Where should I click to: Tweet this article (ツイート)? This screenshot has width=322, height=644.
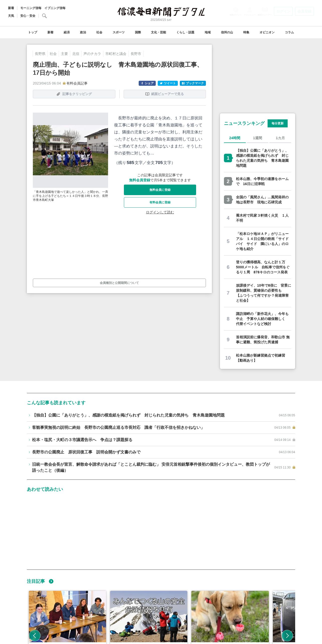pyautogui.click(x=168, y=83)
